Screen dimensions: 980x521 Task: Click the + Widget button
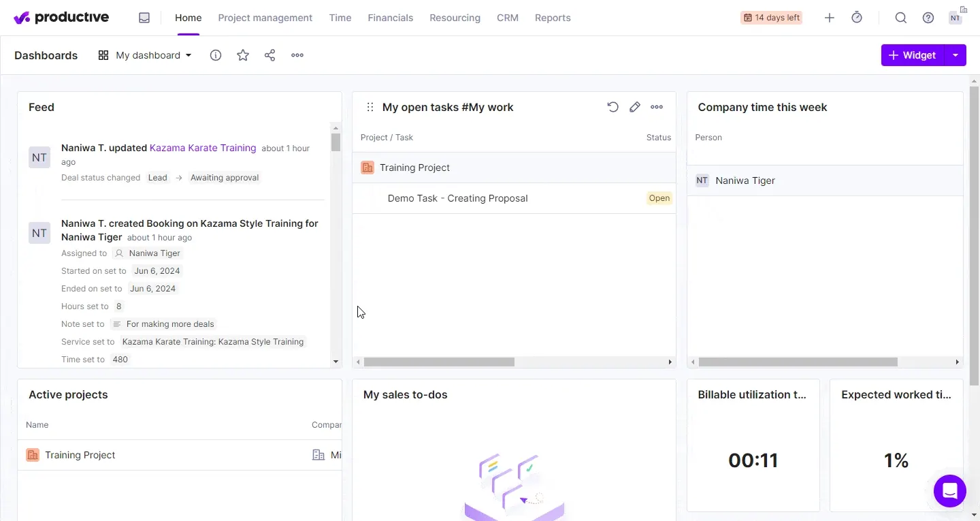913,55
